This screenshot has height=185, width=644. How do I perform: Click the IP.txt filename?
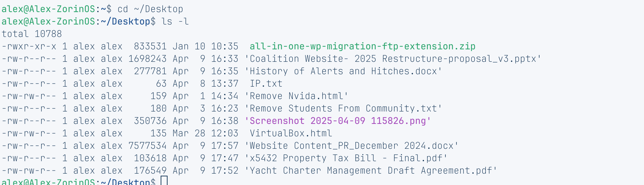266,84
